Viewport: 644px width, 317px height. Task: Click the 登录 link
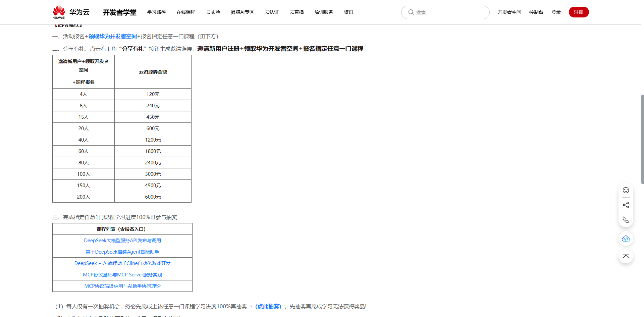556,12
